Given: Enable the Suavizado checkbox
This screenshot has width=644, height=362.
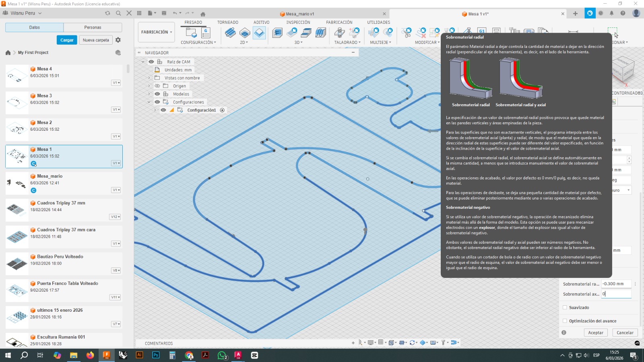Looking at the screenshot, I should pos(565,307).
